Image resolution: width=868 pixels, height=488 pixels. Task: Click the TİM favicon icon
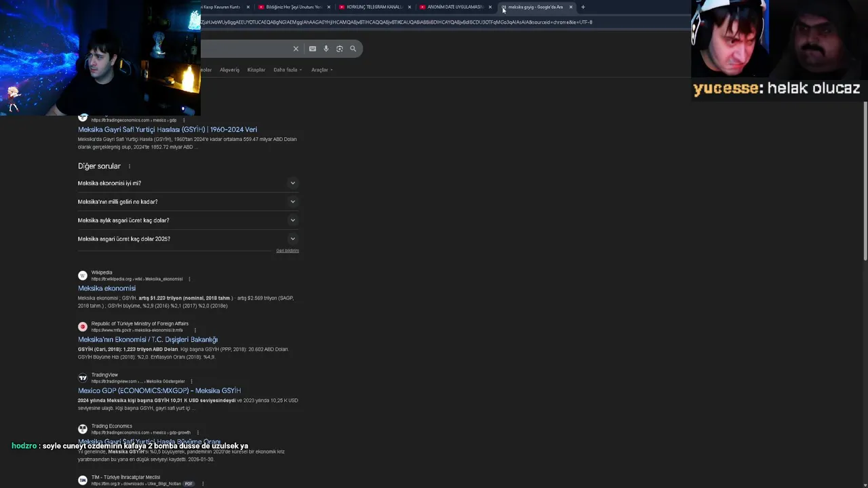(83, 480)
